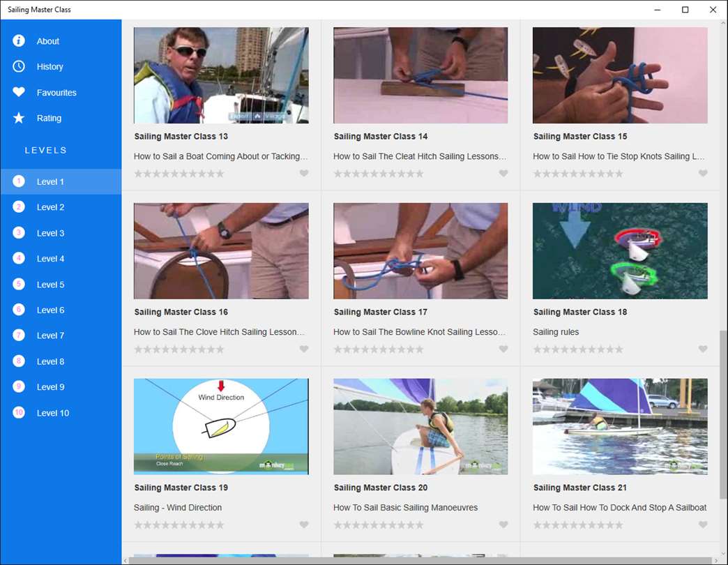Click 'How to Sail The Clove Hitch' text

tap(219, 332)
